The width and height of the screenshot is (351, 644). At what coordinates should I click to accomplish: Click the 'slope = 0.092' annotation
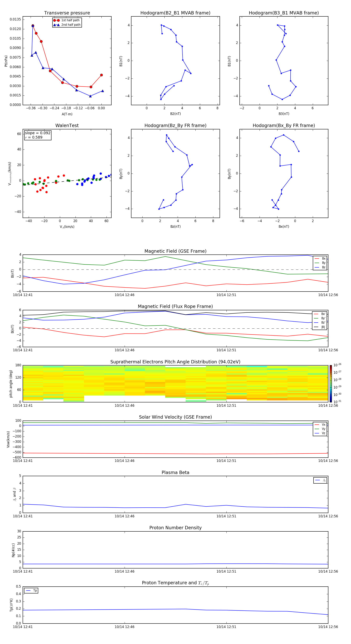38,133
